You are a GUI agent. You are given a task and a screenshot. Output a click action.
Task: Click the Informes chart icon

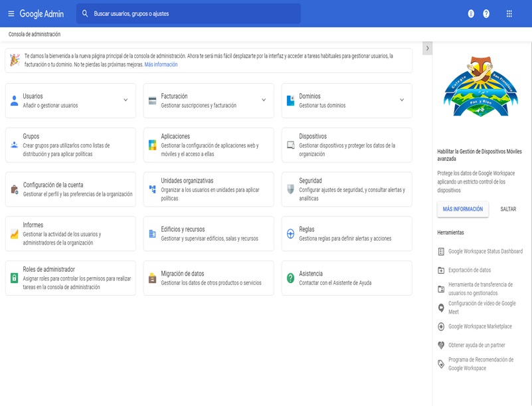point(14,234)
